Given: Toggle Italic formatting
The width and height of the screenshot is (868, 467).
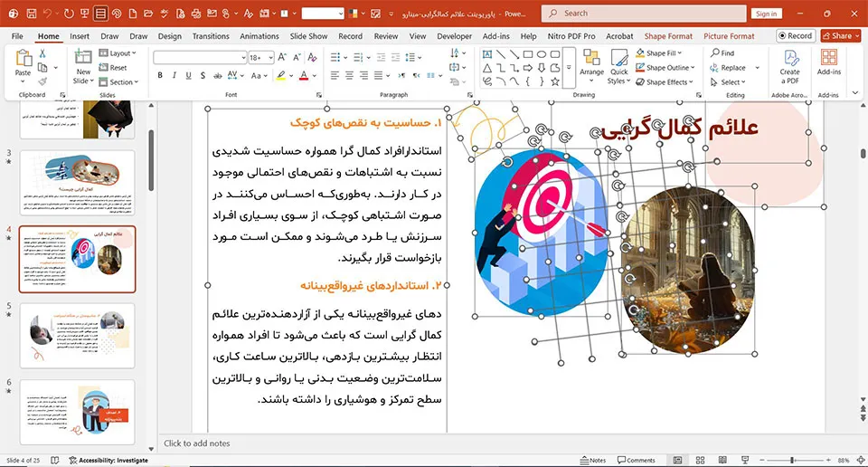Looking at the screenshot, I should coord(175,75).
